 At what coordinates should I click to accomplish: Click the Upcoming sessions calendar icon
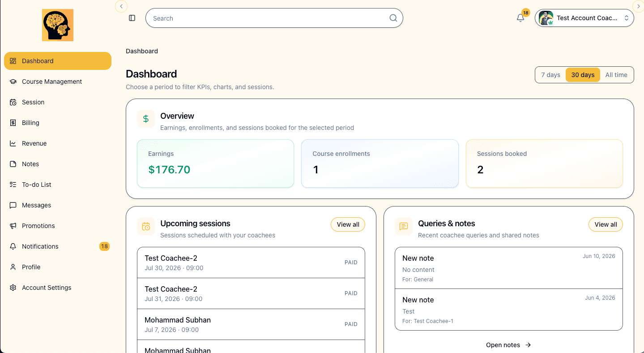[146, 226]
